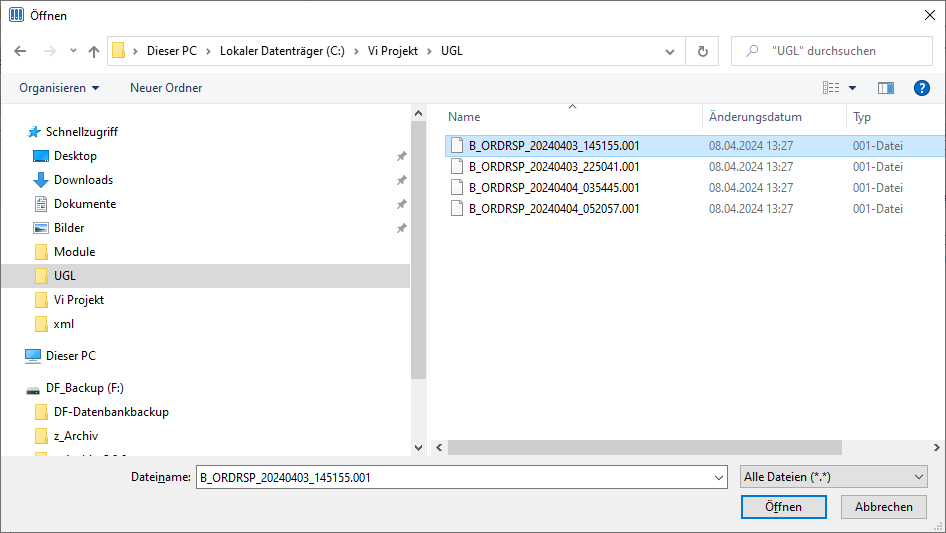Open the xml folder in sidebar

63,324
